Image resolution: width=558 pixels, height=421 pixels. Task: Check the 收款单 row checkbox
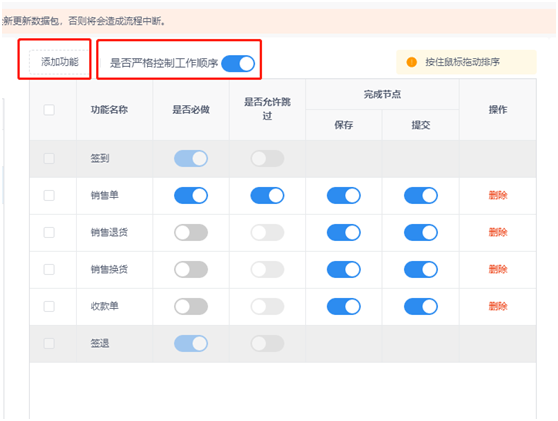tap(49, 306)
